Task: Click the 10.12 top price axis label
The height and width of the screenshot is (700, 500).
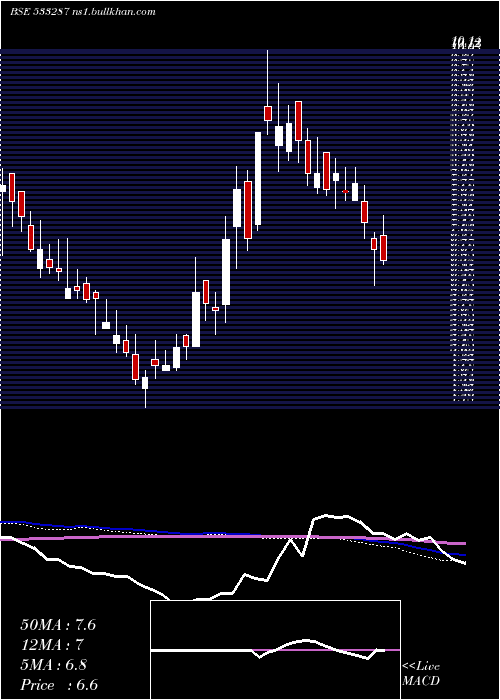Action: pos(467,43)
